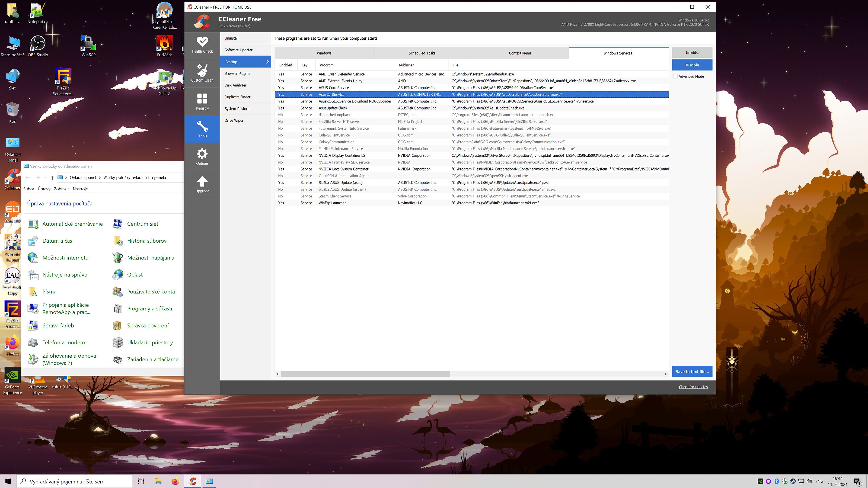Click the horizontal scrollbar thumb
The height and width of the screenshot is (488, 868).
[x=365, y=374]
